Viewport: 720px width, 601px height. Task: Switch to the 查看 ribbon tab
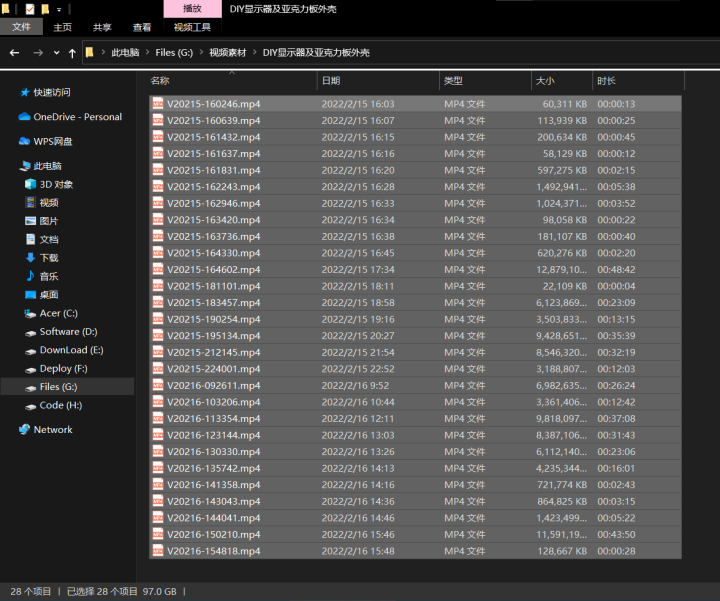tap(142, 28)
